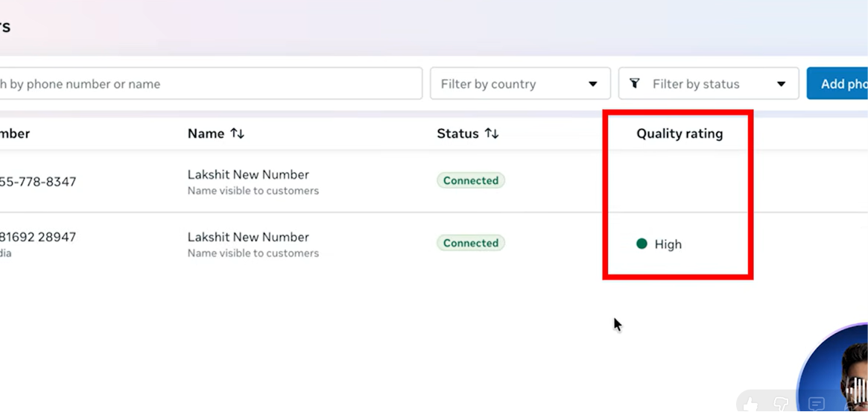Click the caret arrow in Filter by status
The image size is (868, 412).
click(781, 84)
